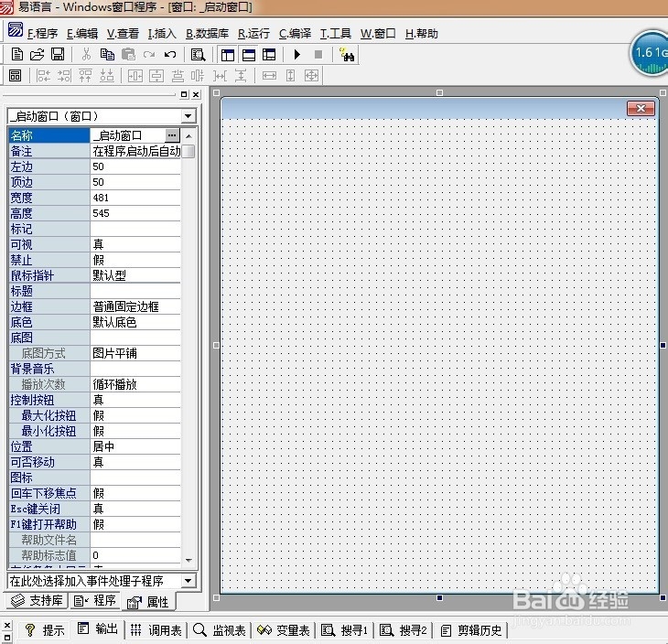Open the 搜寻2 bottom panel tab
This screenshot has height=644, width=668.
click(403, 630)
